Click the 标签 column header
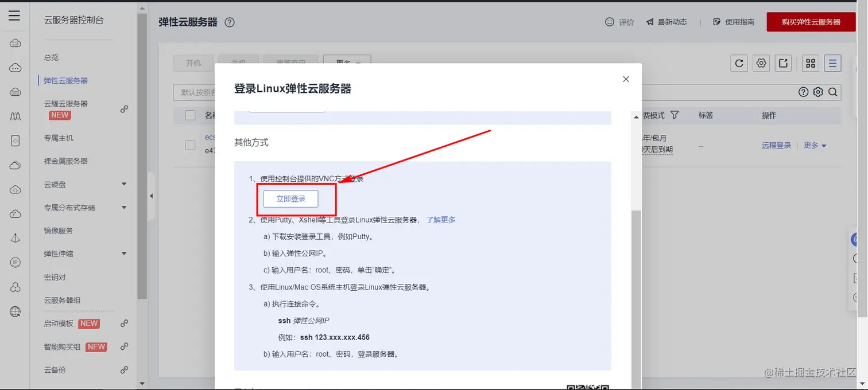Screen dimensions: 868x390 706,115
